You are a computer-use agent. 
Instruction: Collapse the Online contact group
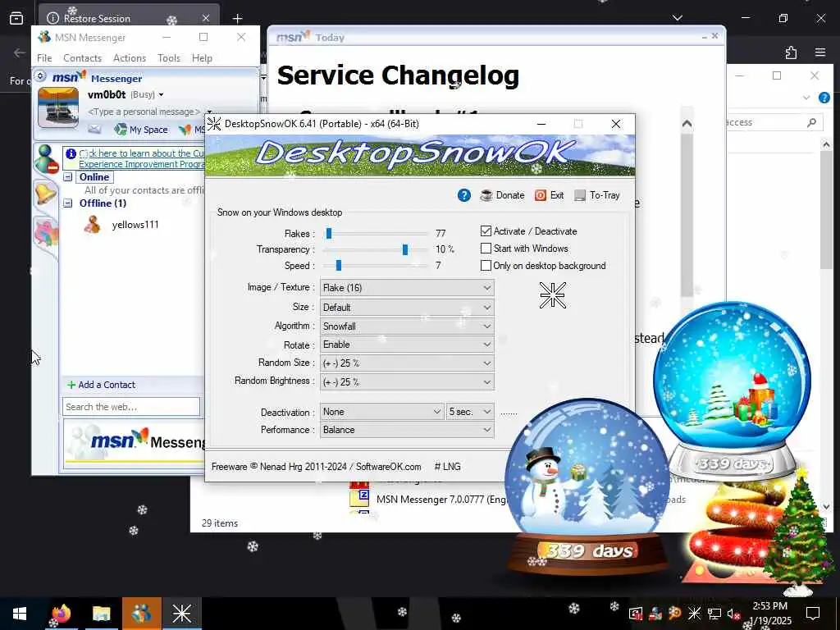point(68,177)
